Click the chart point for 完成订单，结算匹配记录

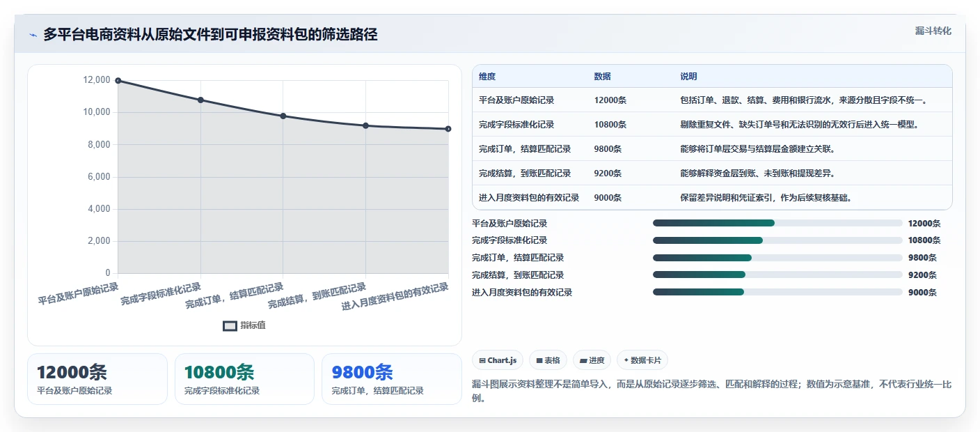click(x=283, y=116)
